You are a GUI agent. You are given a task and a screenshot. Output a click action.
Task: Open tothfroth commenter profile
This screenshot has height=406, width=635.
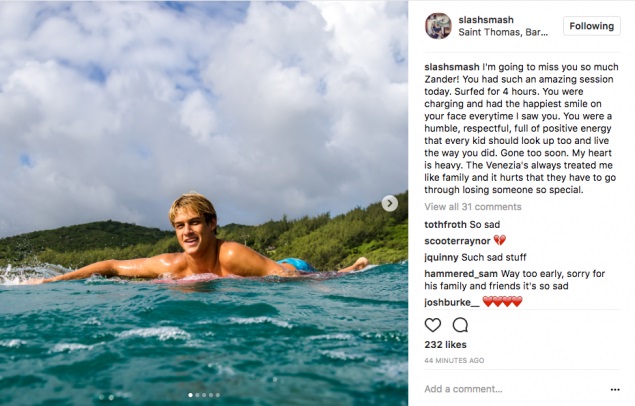[x=445, y=225]
